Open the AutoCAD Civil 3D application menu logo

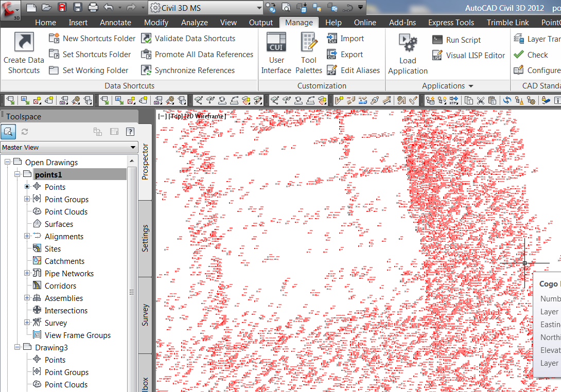pyautogui.click(x=10, y=10)
